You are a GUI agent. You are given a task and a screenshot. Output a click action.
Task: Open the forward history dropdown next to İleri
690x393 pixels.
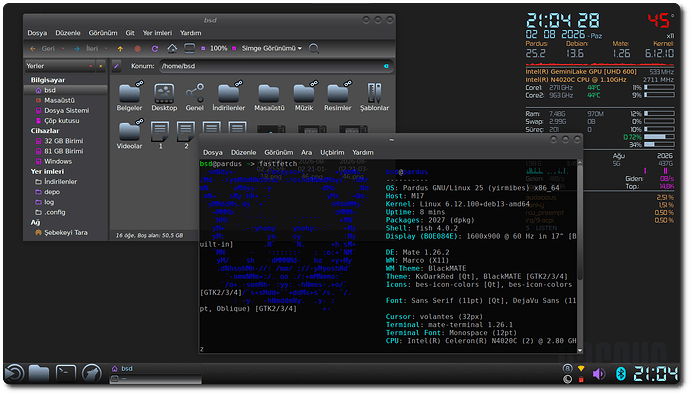(x=106, y=48)
